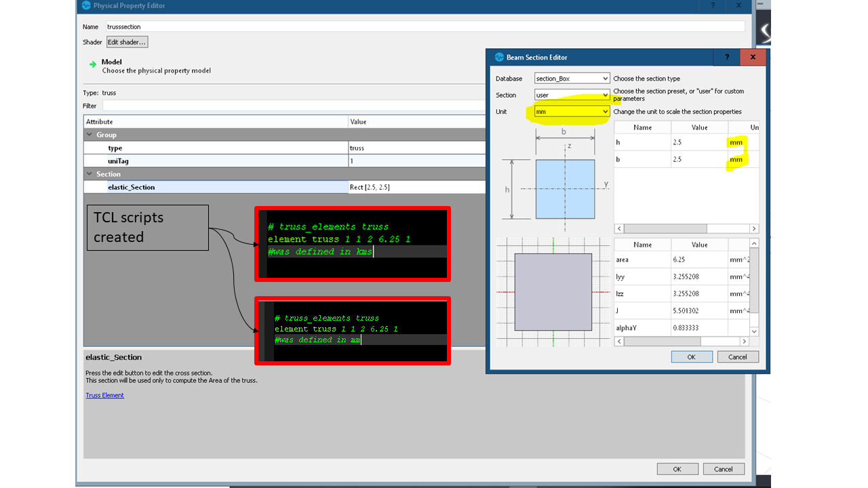Click the Physical Property Editor title icon
This screenshot has height=488, width=868.
pyautogui.click(x=86, y=5)
